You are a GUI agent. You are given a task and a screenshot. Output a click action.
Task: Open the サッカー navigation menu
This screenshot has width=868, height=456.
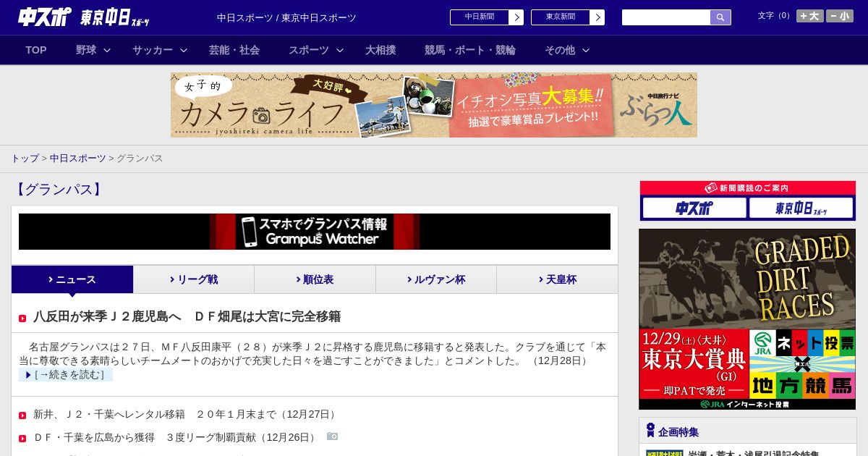pyautogui.click(x=152, y=50)
